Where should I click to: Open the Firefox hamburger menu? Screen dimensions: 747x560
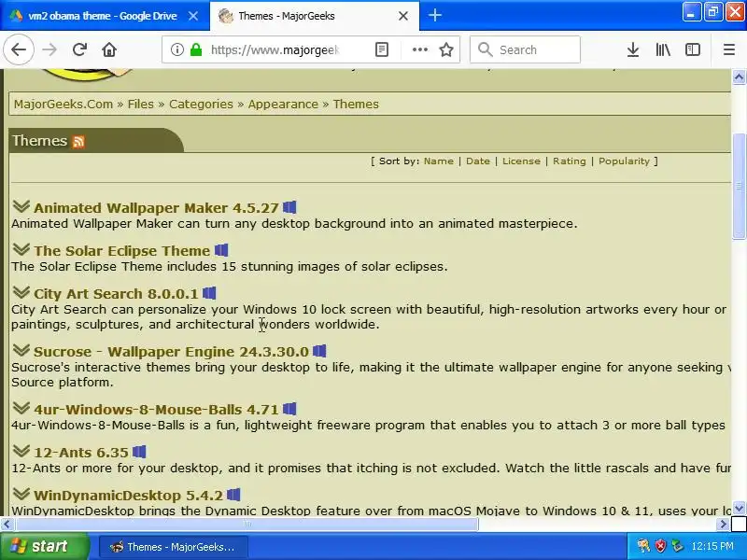(729, 49)
